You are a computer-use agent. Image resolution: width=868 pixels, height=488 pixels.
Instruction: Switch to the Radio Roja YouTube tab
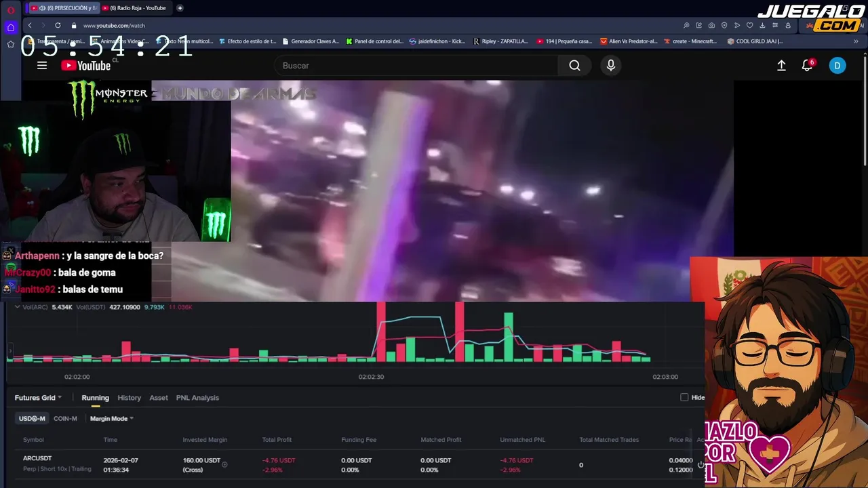point(134,8)
